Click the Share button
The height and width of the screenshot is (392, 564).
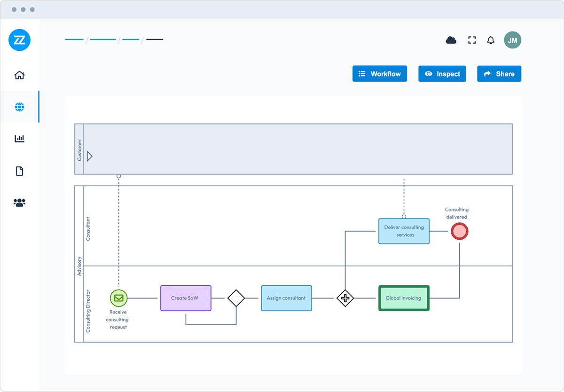pyautogui.click(x=499, y=74)
